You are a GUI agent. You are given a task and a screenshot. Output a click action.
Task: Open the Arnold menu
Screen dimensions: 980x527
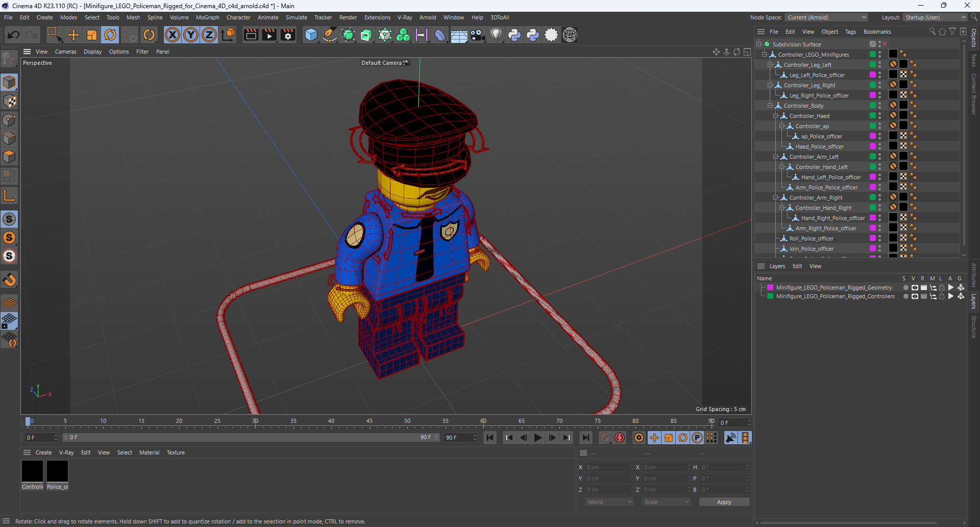tap(428, 17)
